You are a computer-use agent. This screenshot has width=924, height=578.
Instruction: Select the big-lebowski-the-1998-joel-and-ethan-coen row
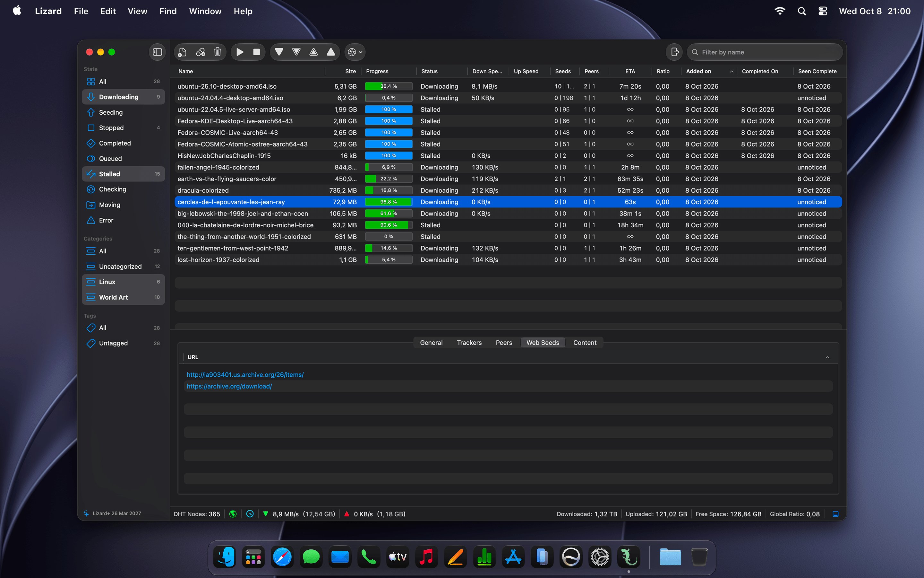coord(508,213)
